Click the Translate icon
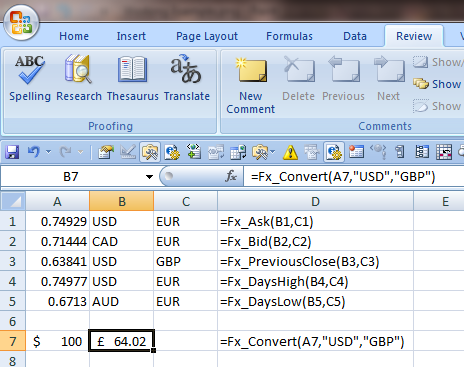This screenshot has width=464, height=367. 187,78
